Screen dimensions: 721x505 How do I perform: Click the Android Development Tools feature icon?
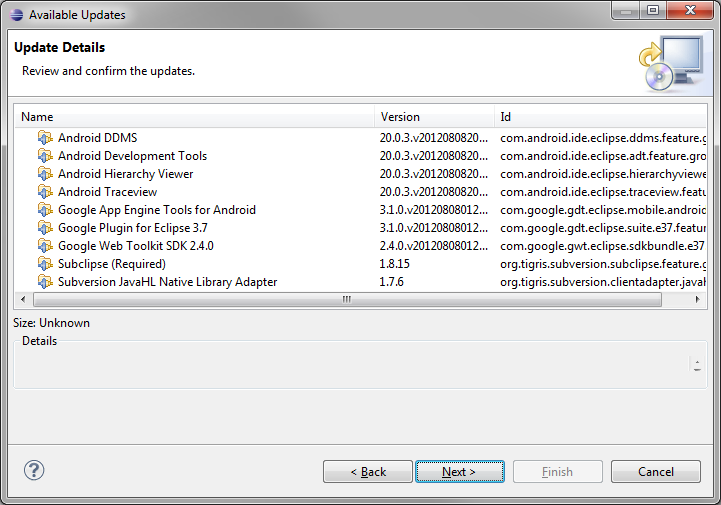(x=45, y=155)
